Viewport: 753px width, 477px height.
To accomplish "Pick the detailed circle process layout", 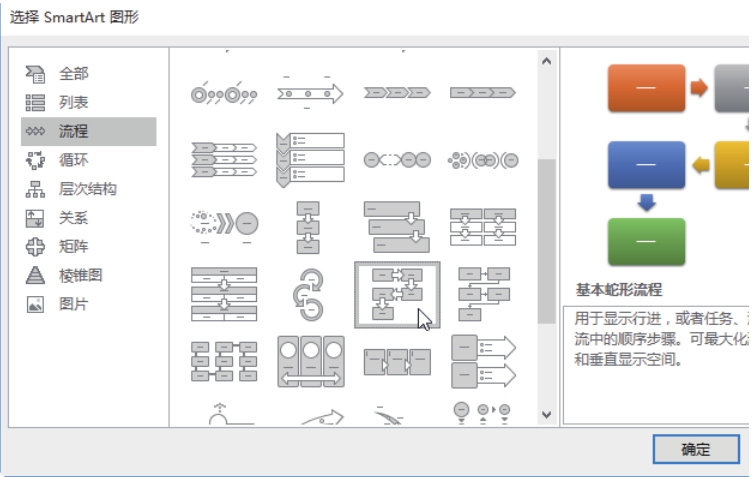I will pos(483,160).
